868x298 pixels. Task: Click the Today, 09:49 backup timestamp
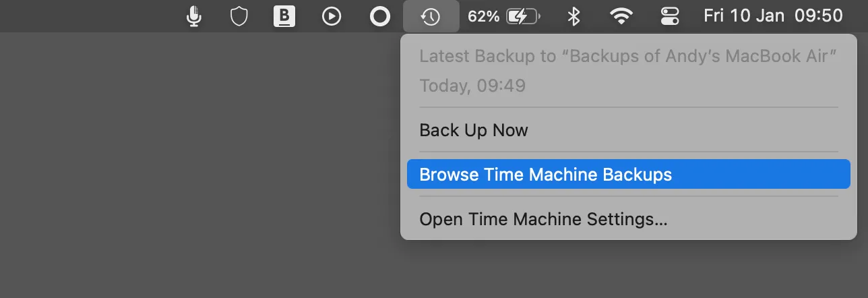point(472,86)
